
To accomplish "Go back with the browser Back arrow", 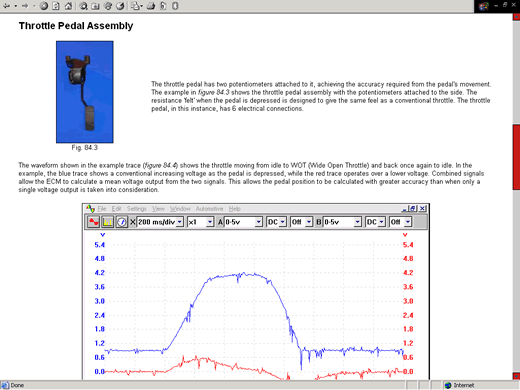I will (x=7, y=6).
